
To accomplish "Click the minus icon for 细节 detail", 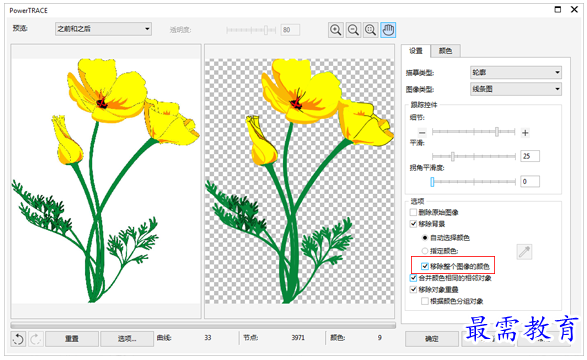I will 422,133.
